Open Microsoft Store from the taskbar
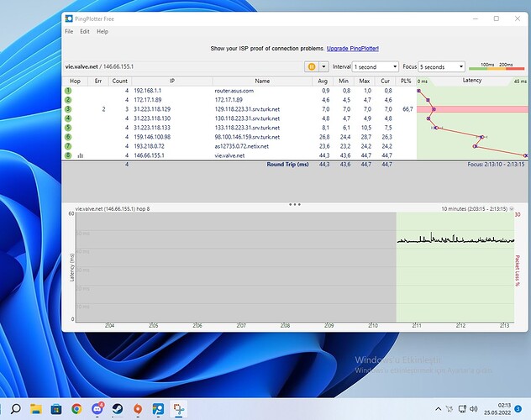 (x=56, y=409)
